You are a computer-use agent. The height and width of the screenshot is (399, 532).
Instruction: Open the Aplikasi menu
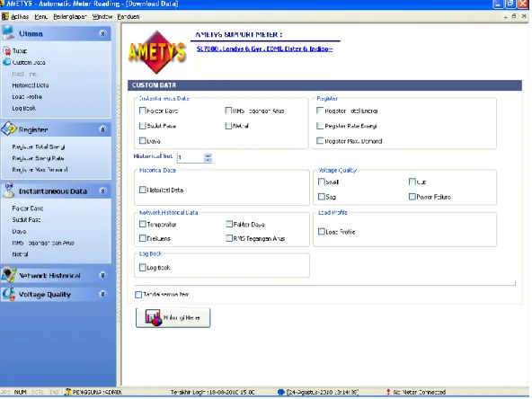pyautogui.click(x=20, y=16)
